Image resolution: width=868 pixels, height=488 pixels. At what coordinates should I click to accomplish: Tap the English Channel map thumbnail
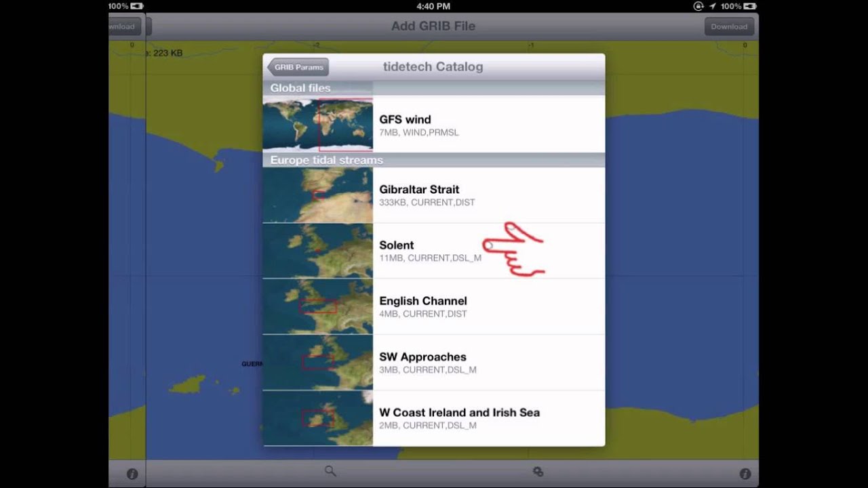(318, 306)
